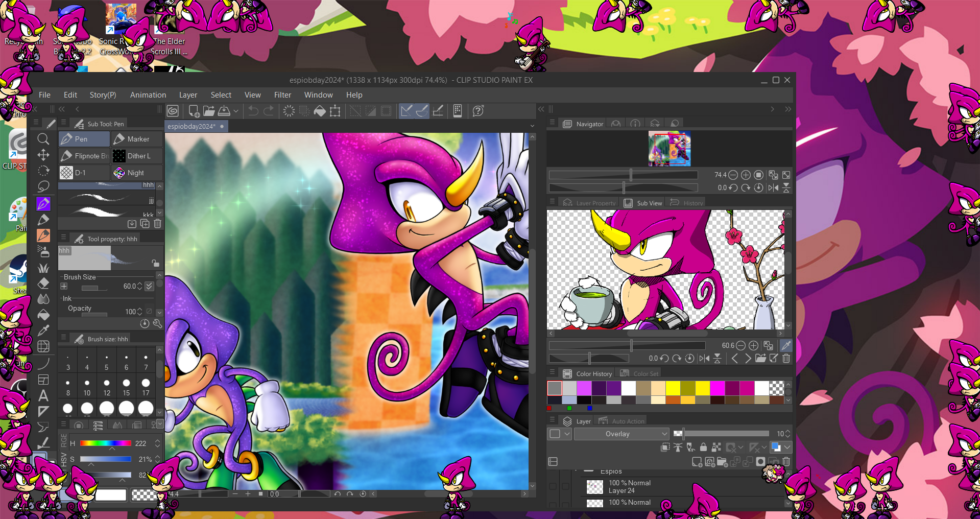
Task: Select the Flipnote Brush sub tool group
Action: 84,156
